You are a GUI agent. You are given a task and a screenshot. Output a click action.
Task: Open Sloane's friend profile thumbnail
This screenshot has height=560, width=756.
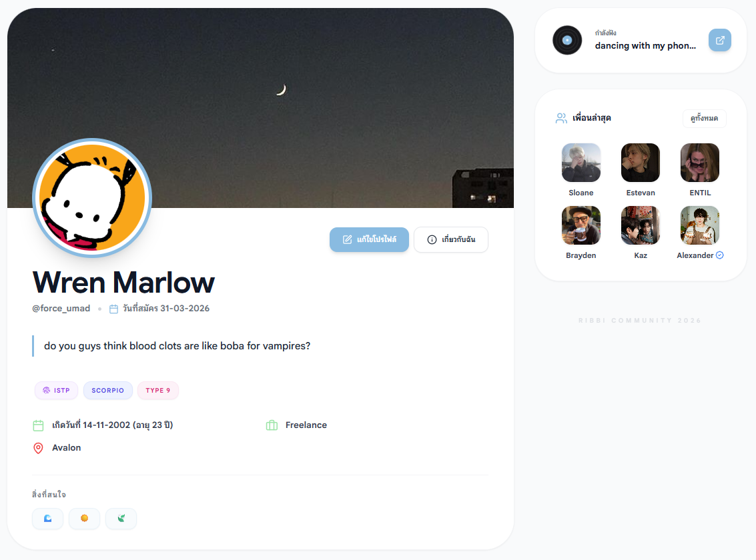[581, 163]
